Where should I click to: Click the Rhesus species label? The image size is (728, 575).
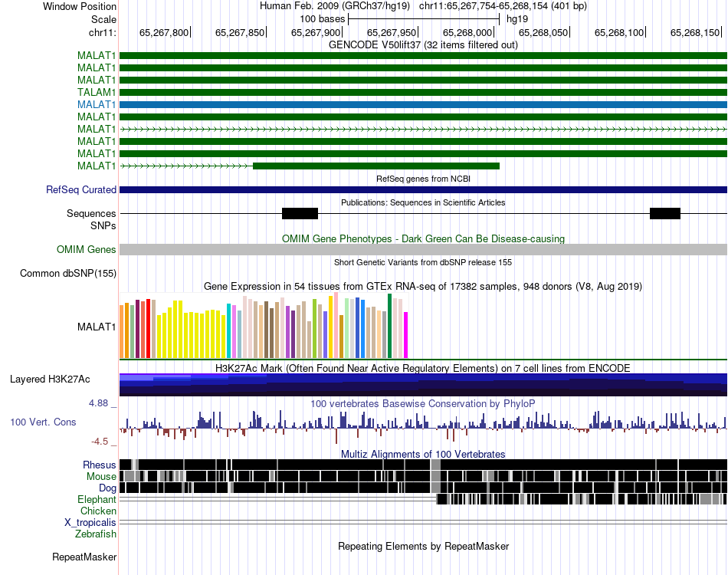pos(100,465)
